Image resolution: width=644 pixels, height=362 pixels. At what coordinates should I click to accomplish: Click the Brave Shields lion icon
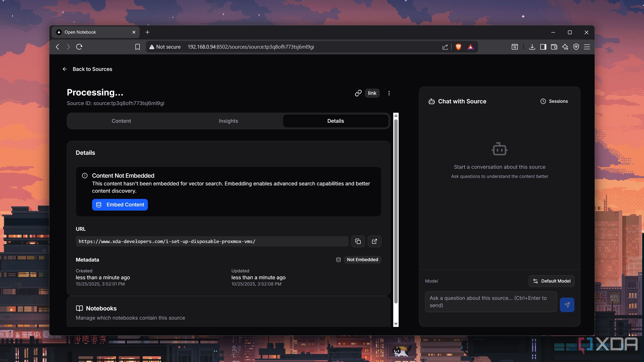click(458, 47)
